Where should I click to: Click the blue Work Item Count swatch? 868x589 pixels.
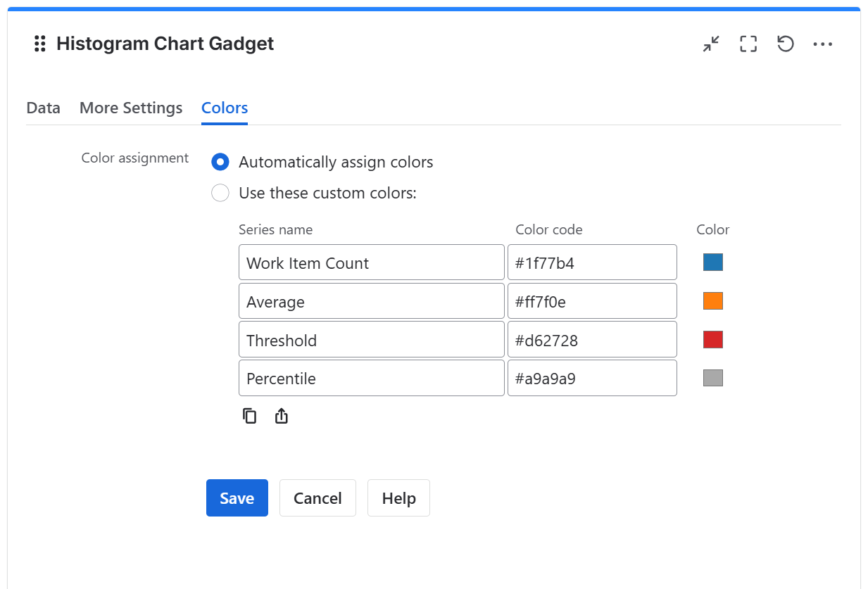pos(711,262)
